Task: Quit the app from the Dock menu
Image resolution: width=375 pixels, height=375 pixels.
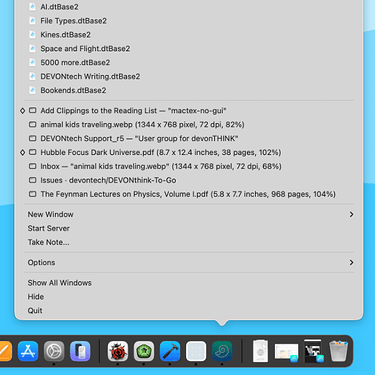Action: pyautogui.click(x=189, y=311)
